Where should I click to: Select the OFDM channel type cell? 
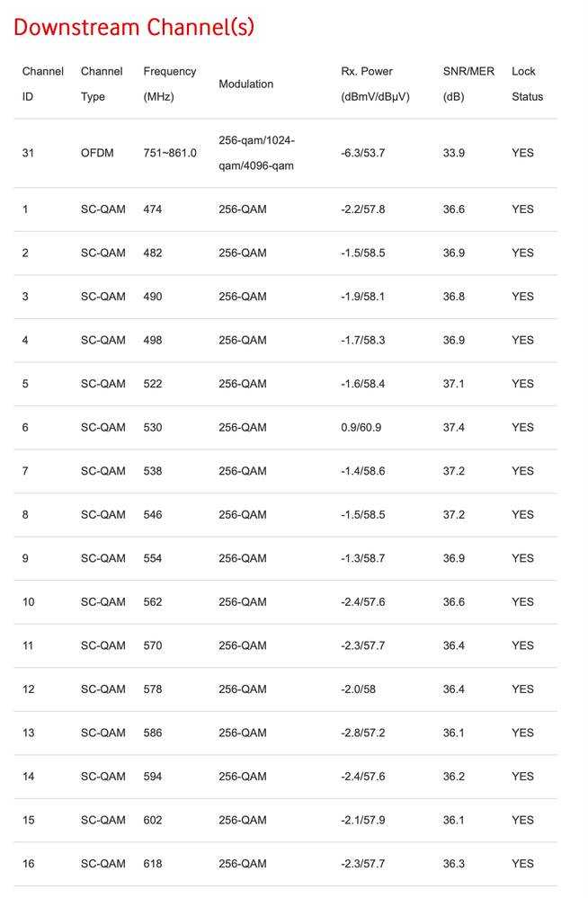pos(97,153)
